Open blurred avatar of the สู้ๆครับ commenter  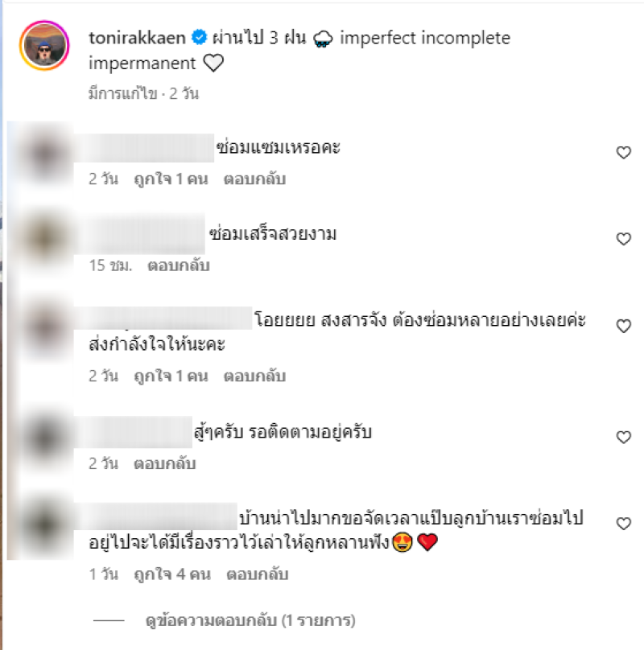click(x=45, y=438)
